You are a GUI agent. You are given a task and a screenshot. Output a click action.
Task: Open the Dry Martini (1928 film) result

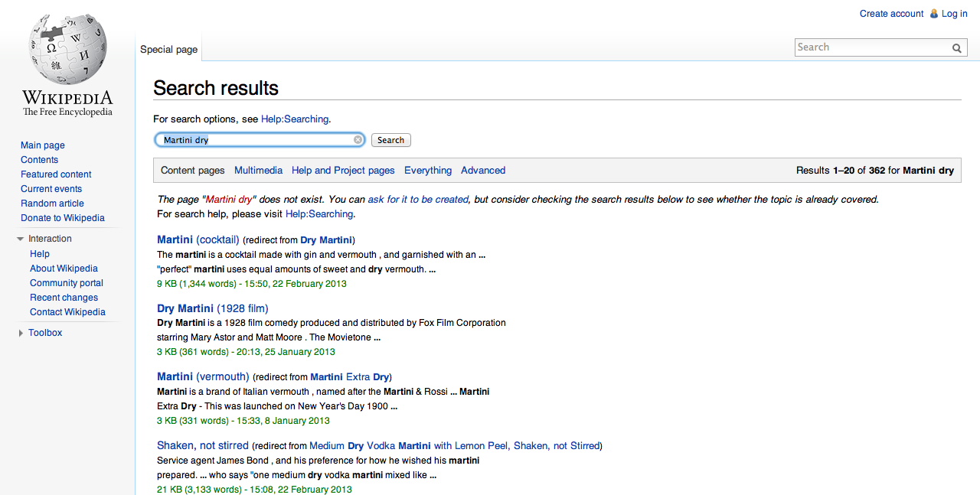click(213, 308)
